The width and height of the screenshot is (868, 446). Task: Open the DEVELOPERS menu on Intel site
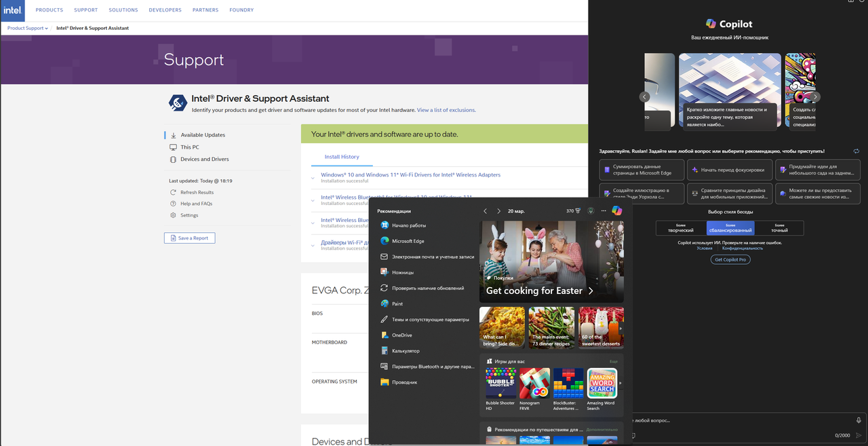point(165,10)
